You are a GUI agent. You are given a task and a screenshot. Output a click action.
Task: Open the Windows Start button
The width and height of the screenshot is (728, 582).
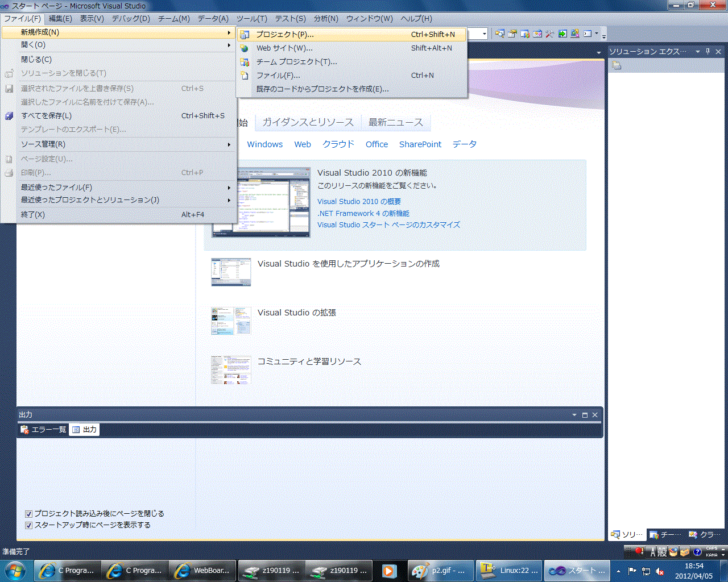click(x=15, y=570)
